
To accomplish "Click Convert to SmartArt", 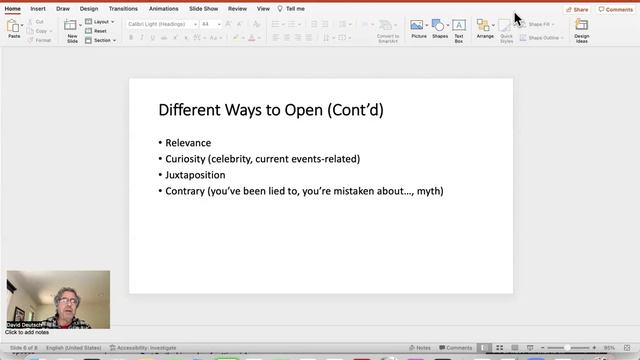I will 388,31.
